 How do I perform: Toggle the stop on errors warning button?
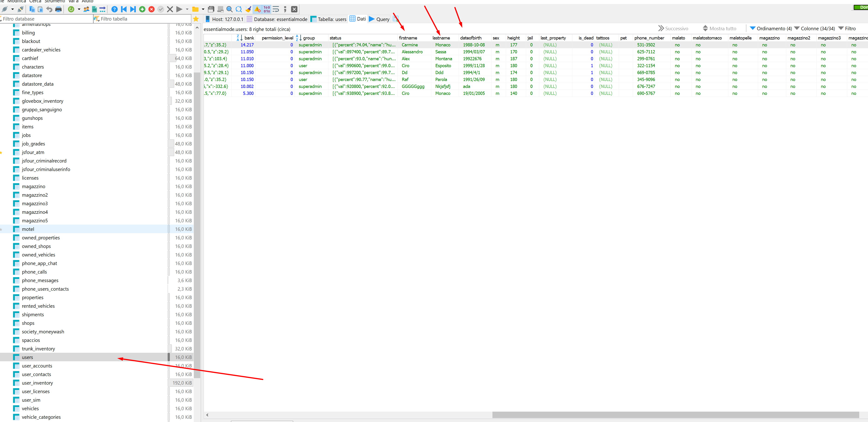(x=258, y=9)
